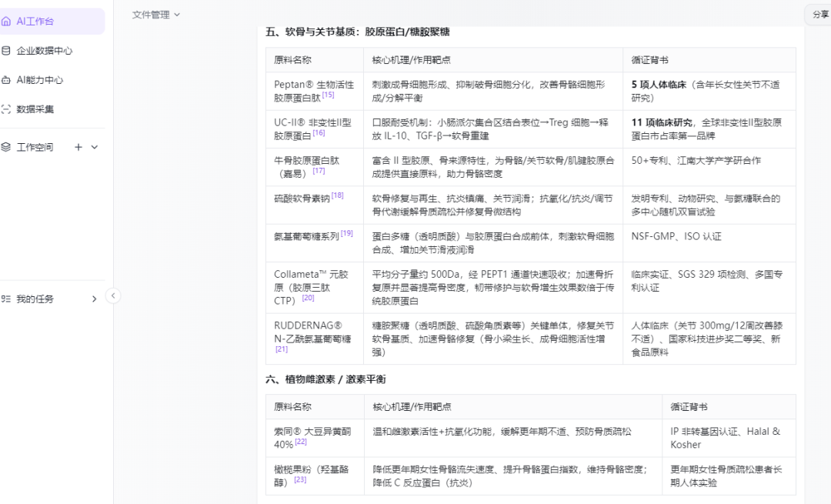Expand the 工作空间 chevron
Image resolution: width=831 pixels, height=504 pixels.
click(95, 147)
